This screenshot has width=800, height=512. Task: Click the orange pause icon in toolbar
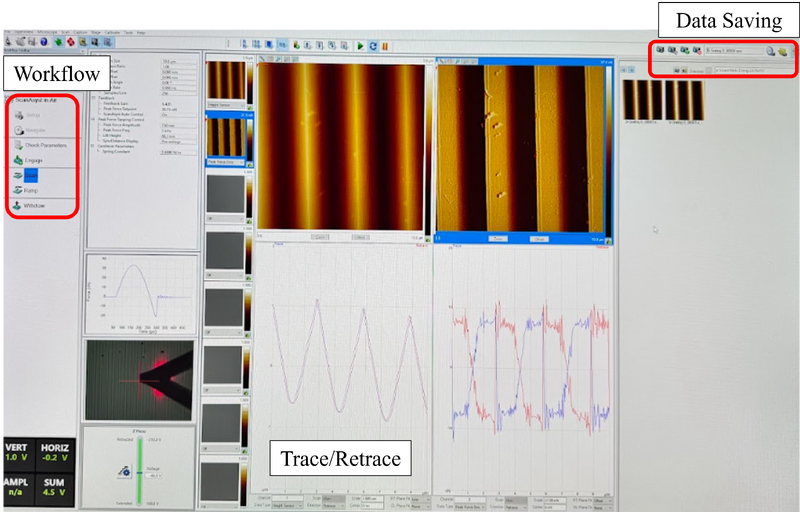[385, 46]
